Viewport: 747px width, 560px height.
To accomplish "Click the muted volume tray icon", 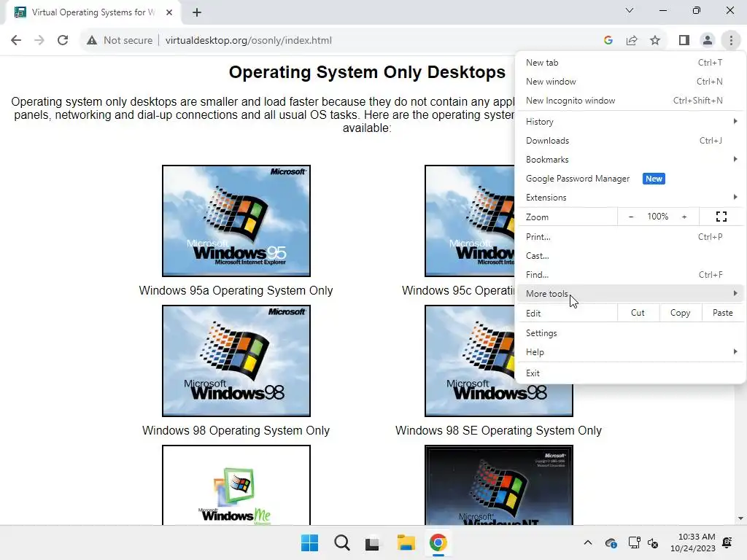I will 653,542.
